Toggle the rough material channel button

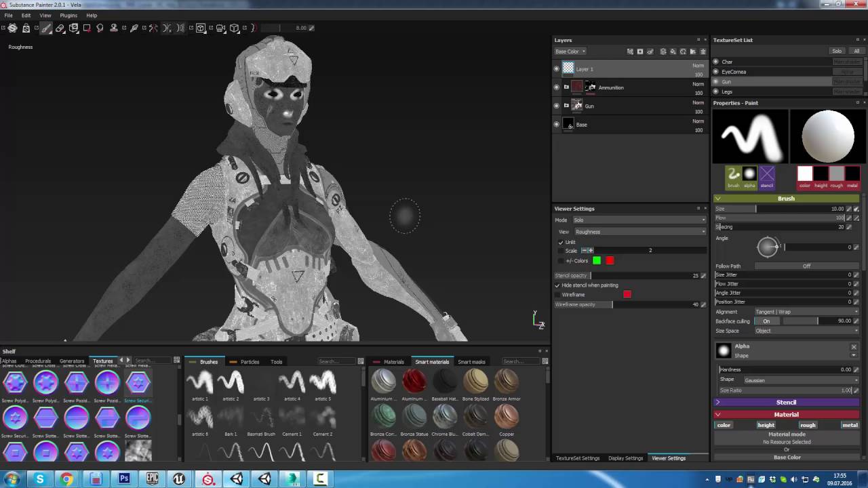point(808,425)
